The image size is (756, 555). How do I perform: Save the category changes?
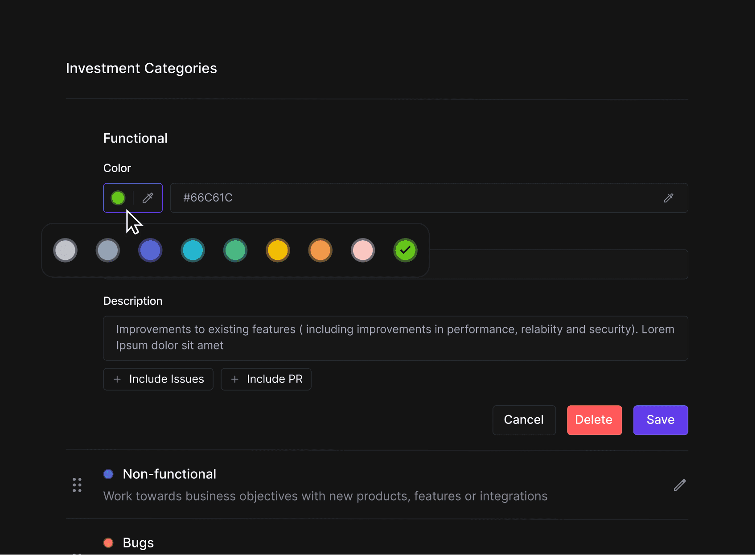tap(661, 420)
